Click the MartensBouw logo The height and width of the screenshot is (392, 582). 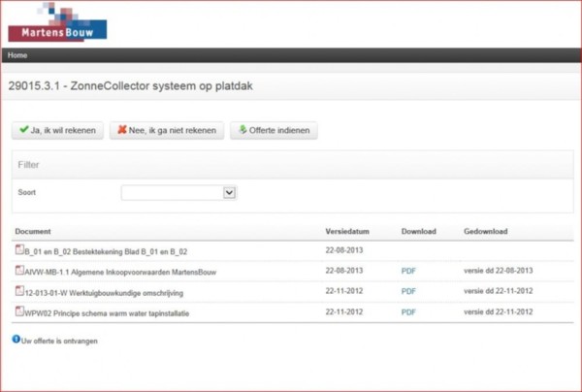click(57, 23)
